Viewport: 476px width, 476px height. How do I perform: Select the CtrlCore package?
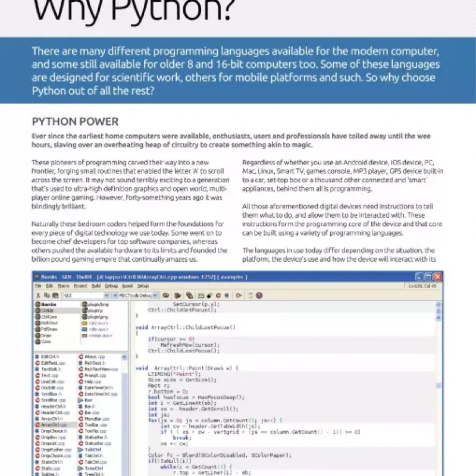[x=46, y=317]
